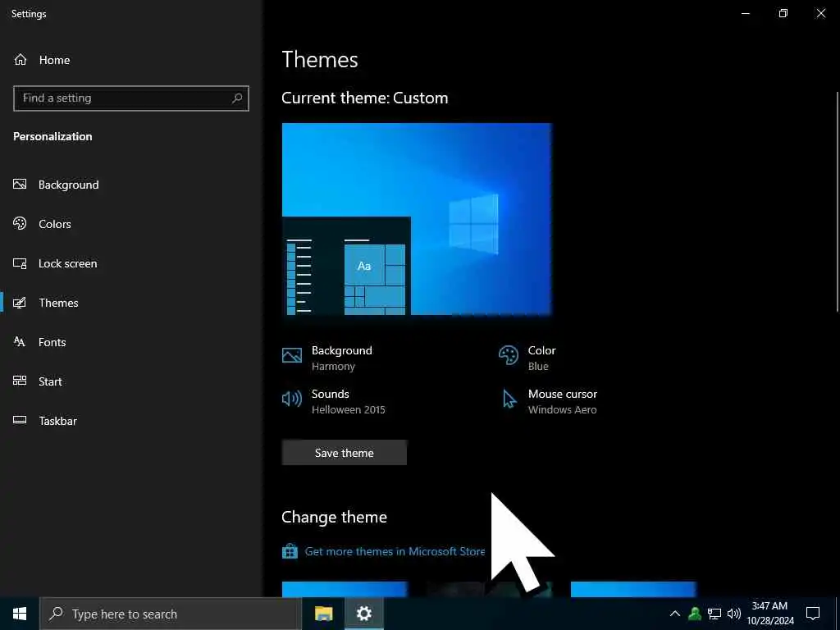Select the Colors palette icon in sidebar

coord(20,223)
